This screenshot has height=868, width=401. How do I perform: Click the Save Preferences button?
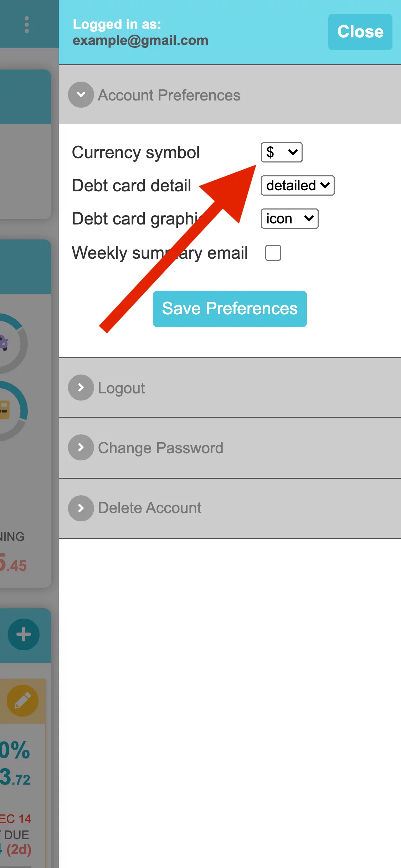click(230, 309)
